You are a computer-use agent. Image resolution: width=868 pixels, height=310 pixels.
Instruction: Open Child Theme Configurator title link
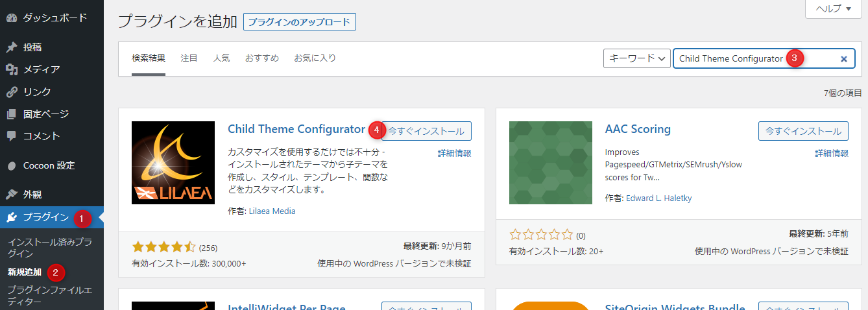pos(296,129)
